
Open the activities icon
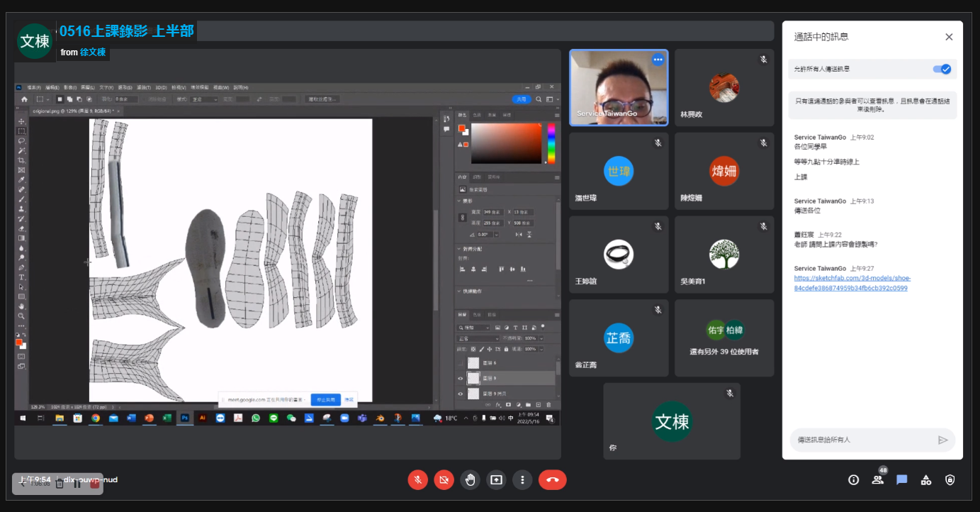point(925,480)
